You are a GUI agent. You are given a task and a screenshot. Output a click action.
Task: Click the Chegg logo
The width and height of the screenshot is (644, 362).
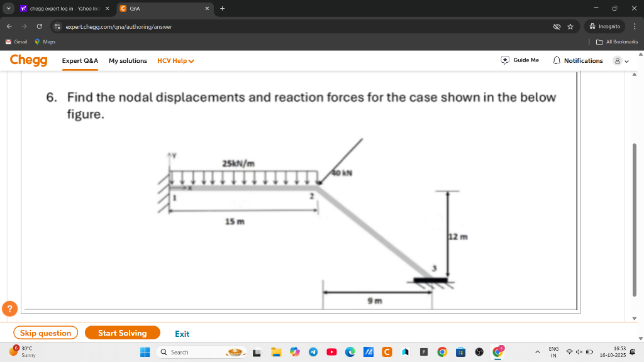coord(29,60)
